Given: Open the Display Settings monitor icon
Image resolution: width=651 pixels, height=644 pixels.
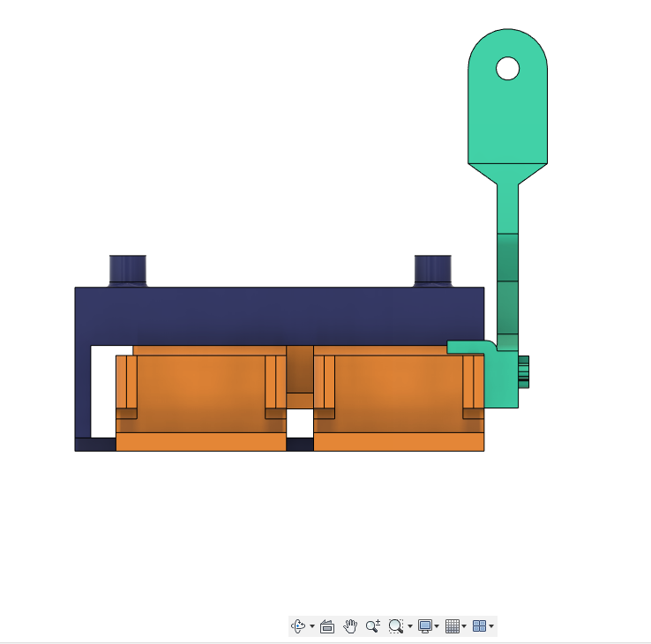Looking at the screenshot, I should [424, 626].
